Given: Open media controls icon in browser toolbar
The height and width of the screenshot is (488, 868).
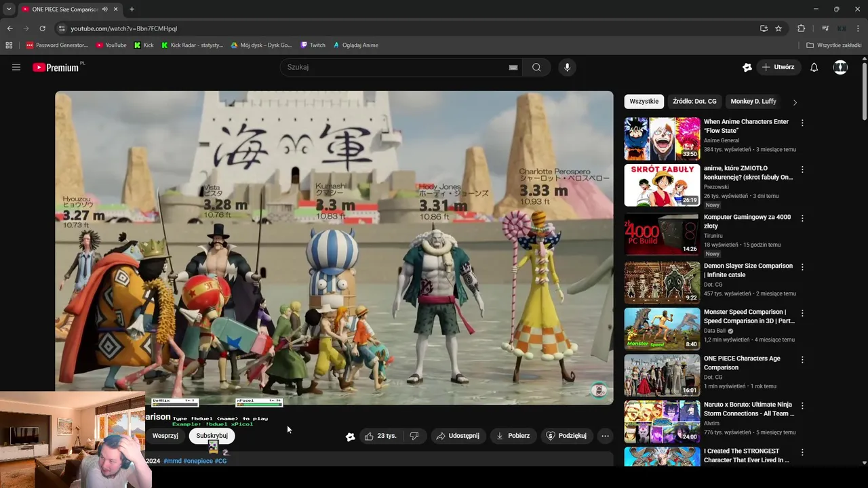Looking at the screenshot, I should point(825,28).
